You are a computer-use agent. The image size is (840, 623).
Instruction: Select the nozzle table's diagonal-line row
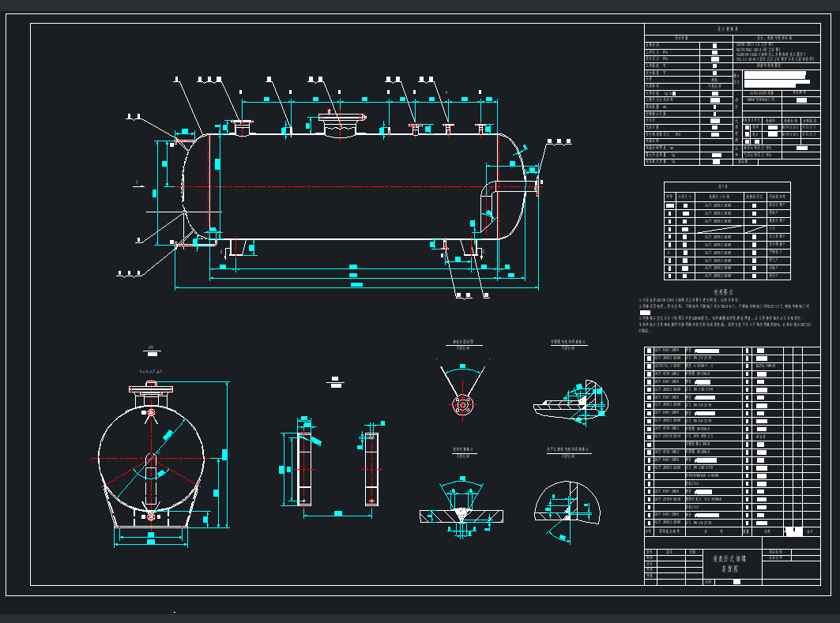tap(728, 229)
